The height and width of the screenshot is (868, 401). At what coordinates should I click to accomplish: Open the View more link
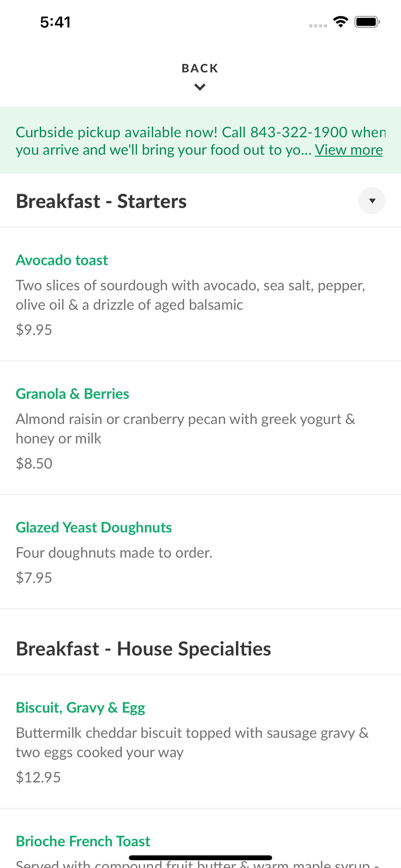click(348, 150)
